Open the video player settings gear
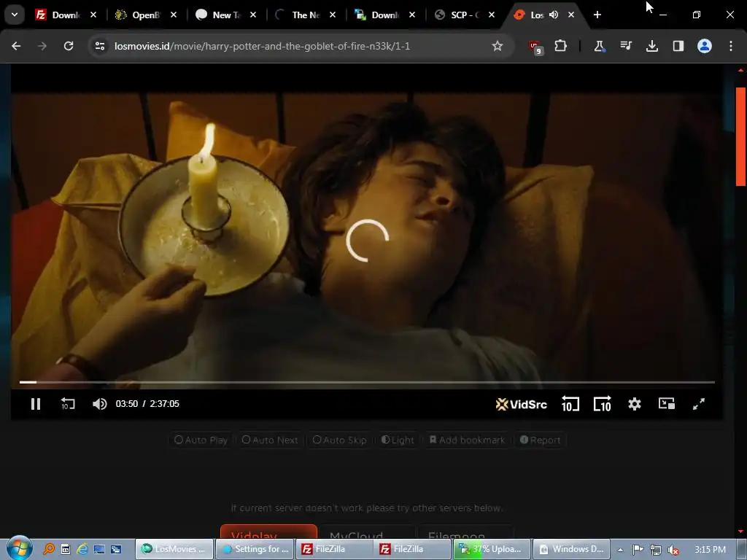The width and height of the screenshot is (747, 560). point(634,404)
